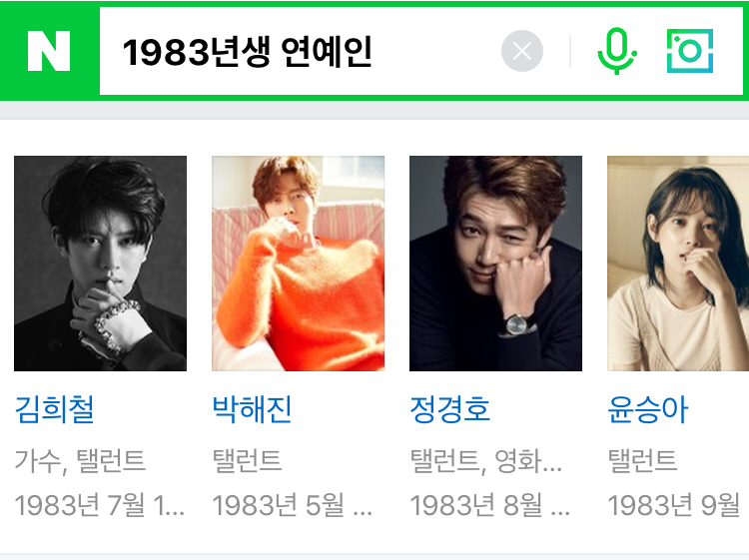Click the 윤승아 name link

pyautogui.click(x=648, y=409)
